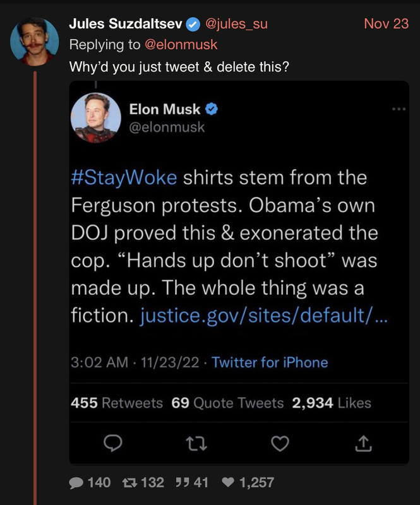Click Jules Suzdaltsev's verified badge

click(x=192, y=24)
